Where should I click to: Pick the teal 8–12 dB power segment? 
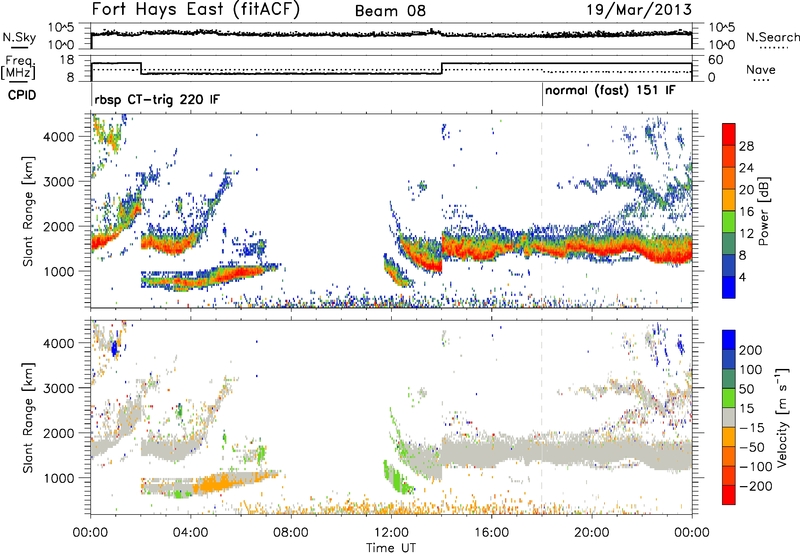(729, 244)
